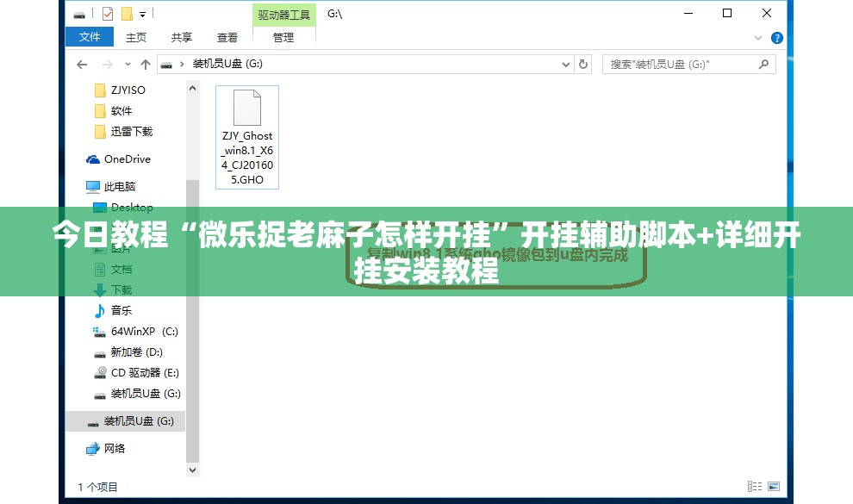
Task: Open the help question mark icon
Action: pyautogui.click(x=777, y=38)
